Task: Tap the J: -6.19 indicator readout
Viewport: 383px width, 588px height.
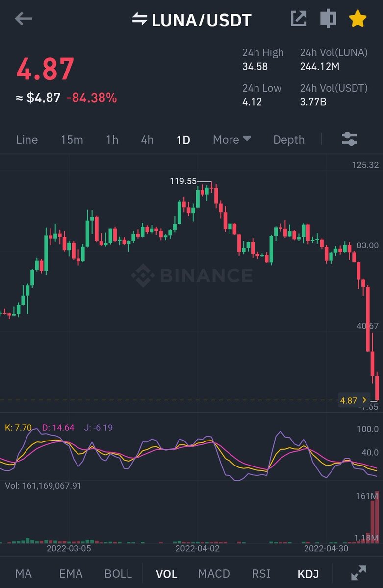Action: pyautogui.click(x=98, y=428)
